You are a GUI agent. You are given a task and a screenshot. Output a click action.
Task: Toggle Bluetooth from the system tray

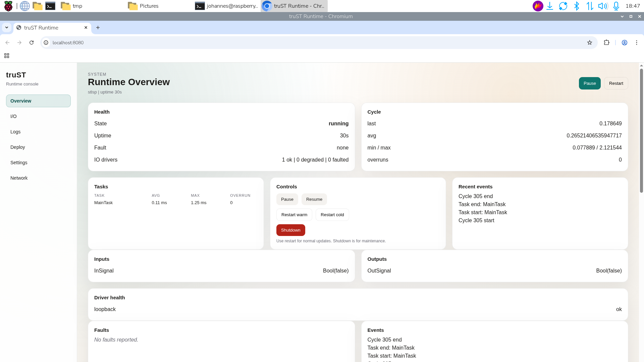[x=577, y=6]
